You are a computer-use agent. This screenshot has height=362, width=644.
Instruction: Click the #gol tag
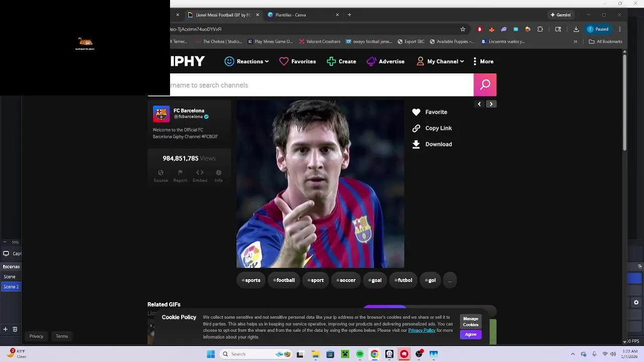[430, 280]
